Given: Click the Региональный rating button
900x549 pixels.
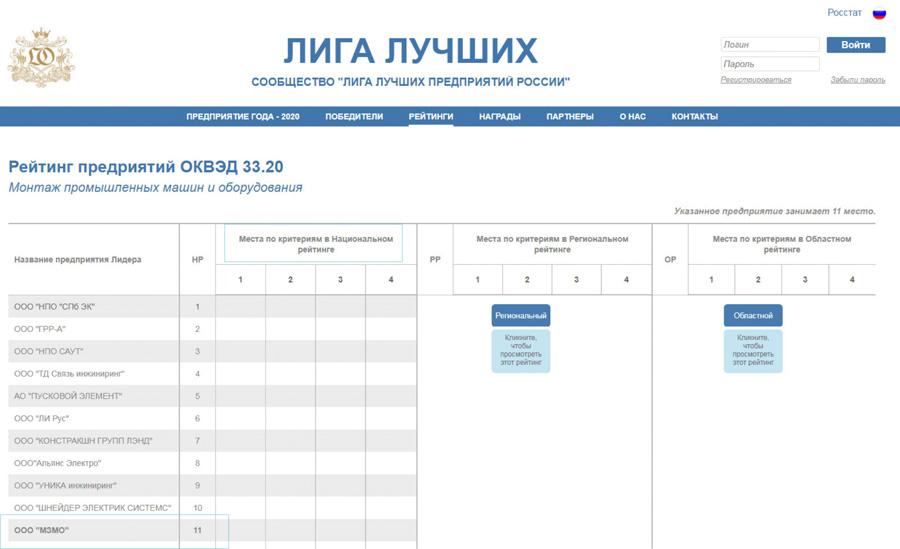Looking at the screenshot, I should coord(520,316).
